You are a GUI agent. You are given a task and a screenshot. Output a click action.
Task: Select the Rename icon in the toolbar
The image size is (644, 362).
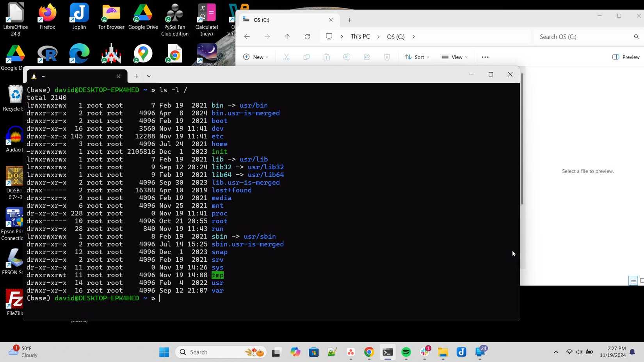click(347, 57)
